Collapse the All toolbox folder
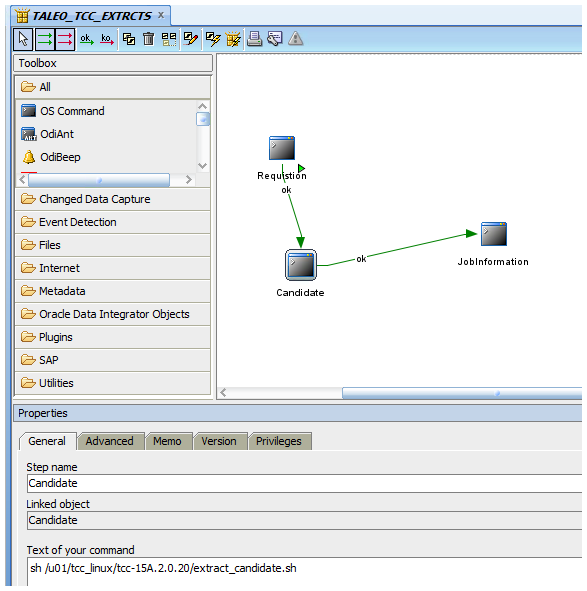 112,87
